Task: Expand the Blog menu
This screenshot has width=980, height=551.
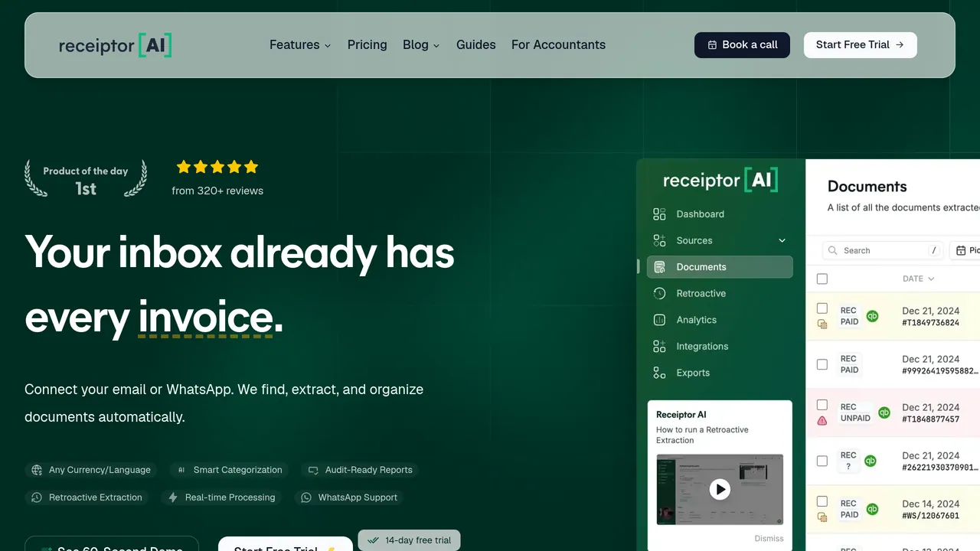Action: tap(421, 44)
